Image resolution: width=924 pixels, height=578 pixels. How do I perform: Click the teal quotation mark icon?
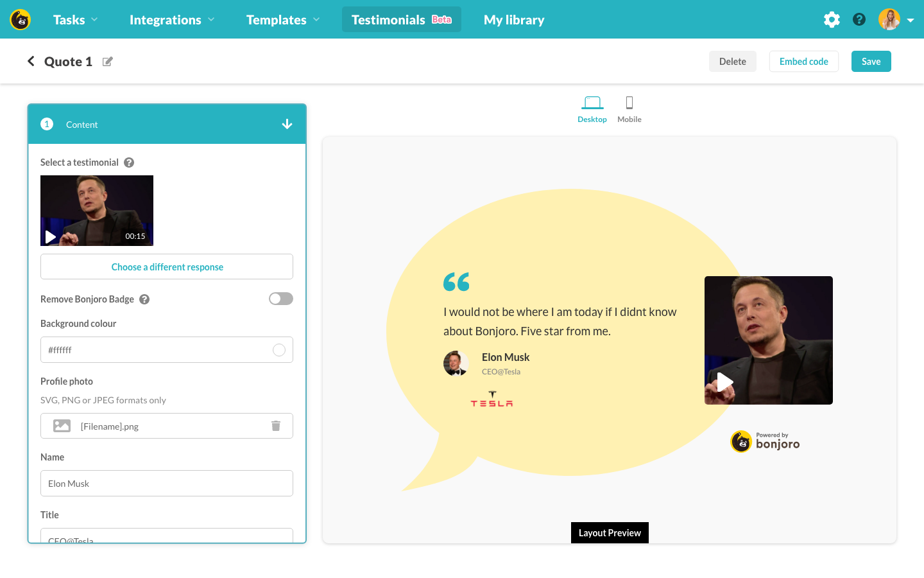click(x=456, y=282)
